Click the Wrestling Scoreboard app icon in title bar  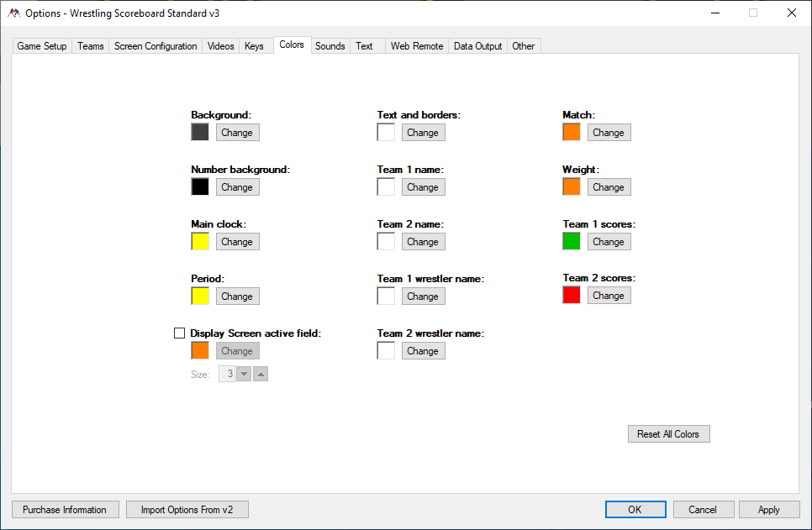click(x=13, y=13)
